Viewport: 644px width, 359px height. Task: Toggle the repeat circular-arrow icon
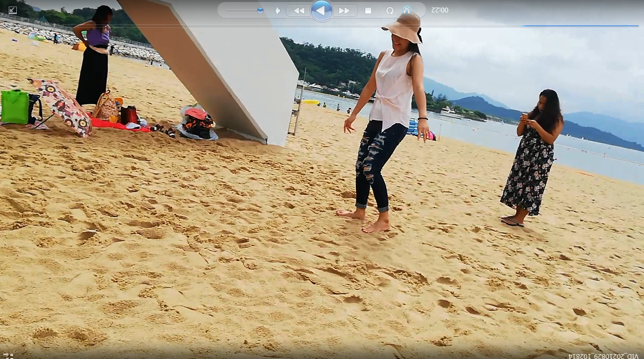[x=390, y=11]
